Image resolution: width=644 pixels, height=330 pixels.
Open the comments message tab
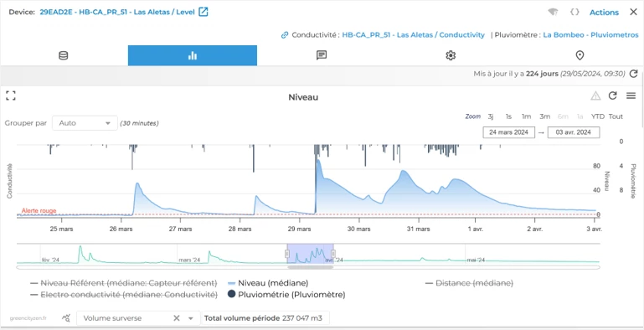[x=322, y=55]
